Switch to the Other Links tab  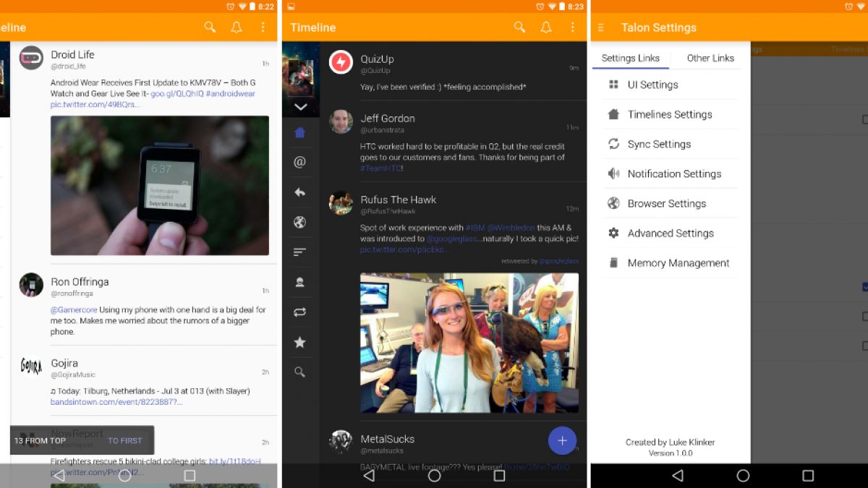coord(710,58)
